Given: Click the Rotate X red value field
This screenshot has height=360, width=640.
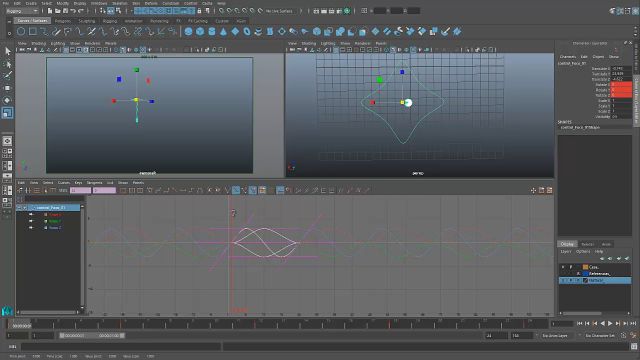Looking at the screenshot, I should (621, 84).
